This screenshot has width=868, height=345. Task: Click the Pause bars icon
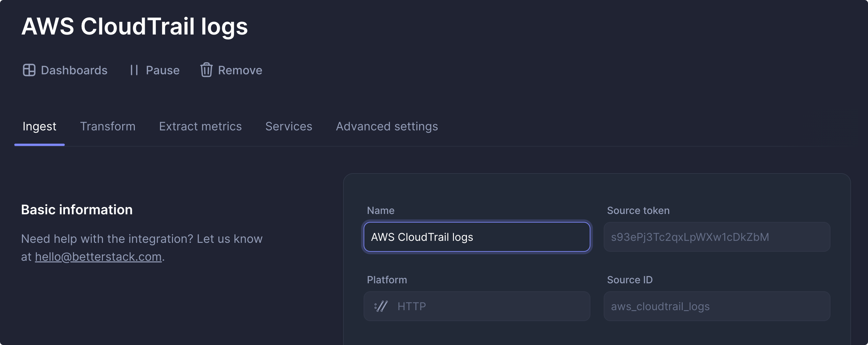tap(134, 70)
